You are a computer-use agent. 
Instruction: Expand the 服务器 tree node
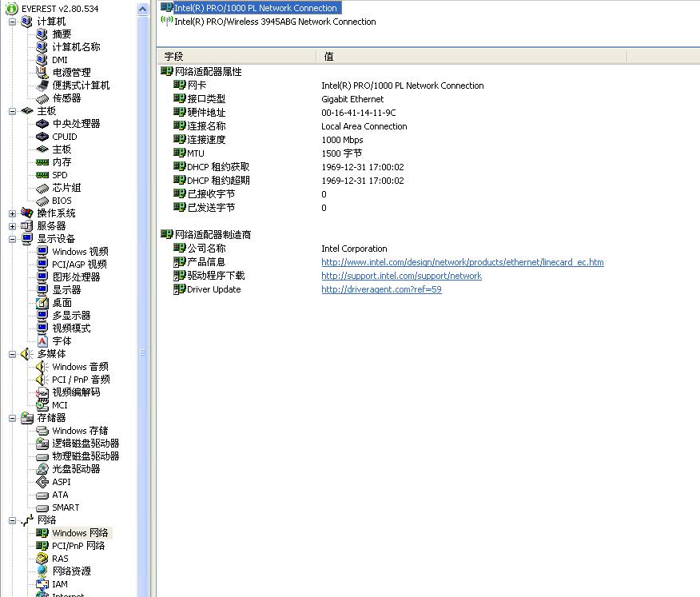pos(13,226)
